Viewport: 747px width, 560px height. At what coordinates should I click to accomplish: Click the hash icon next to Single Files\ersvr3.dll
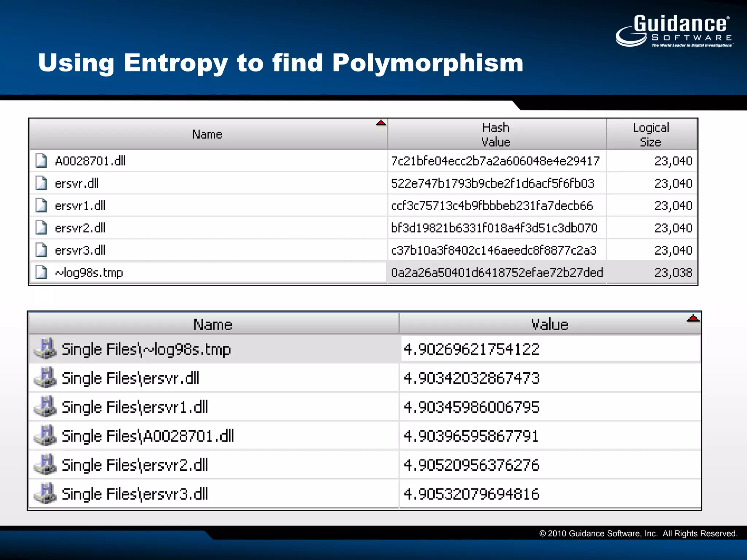point(45,494)
